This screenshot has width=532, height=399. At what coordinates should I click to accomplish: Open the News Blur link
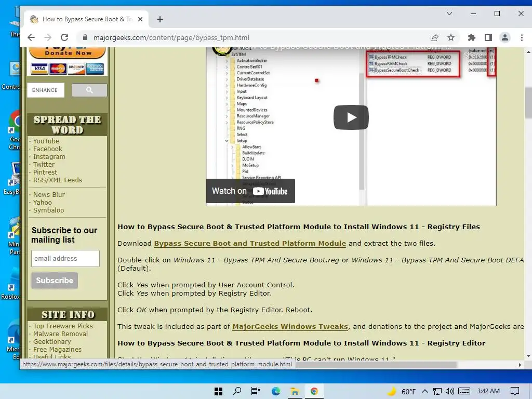(x=49, y=194)
